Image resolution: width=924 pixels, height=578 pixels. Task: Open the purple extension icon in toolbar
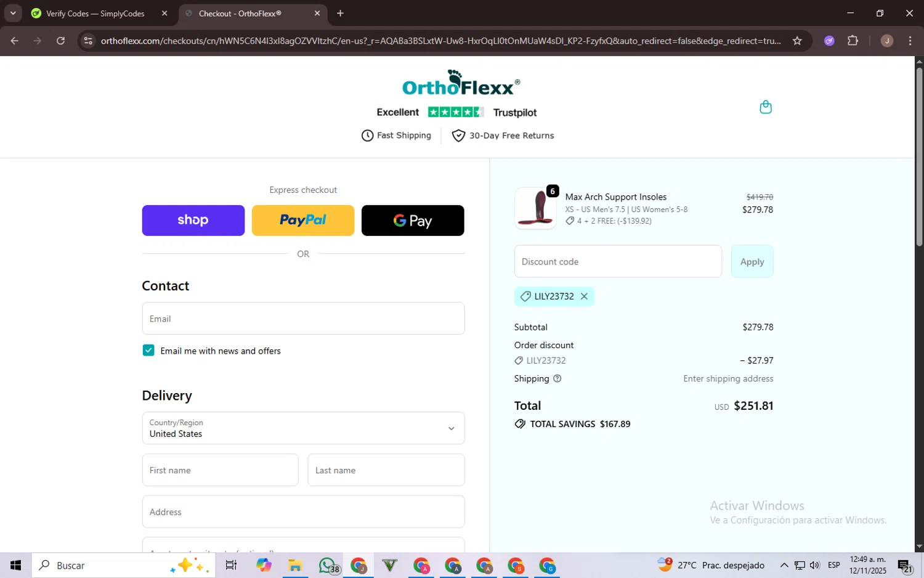point(829,41)
